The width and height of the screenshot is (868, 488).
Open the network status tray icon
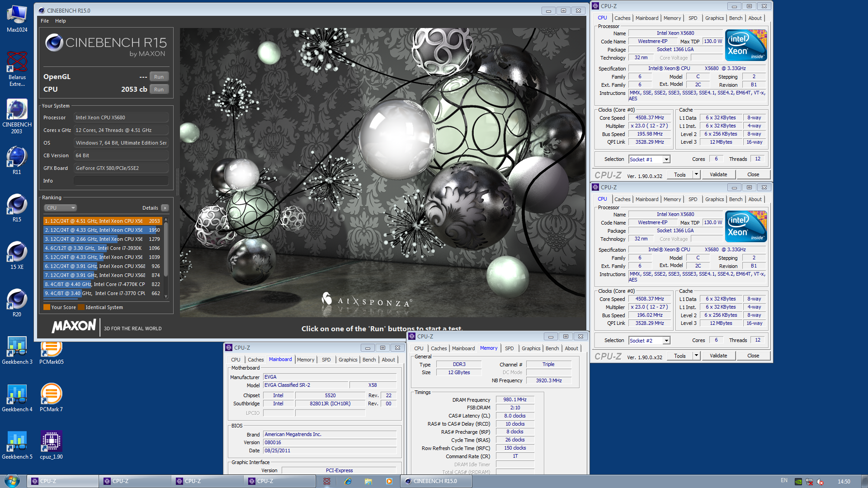pos(809,482)
